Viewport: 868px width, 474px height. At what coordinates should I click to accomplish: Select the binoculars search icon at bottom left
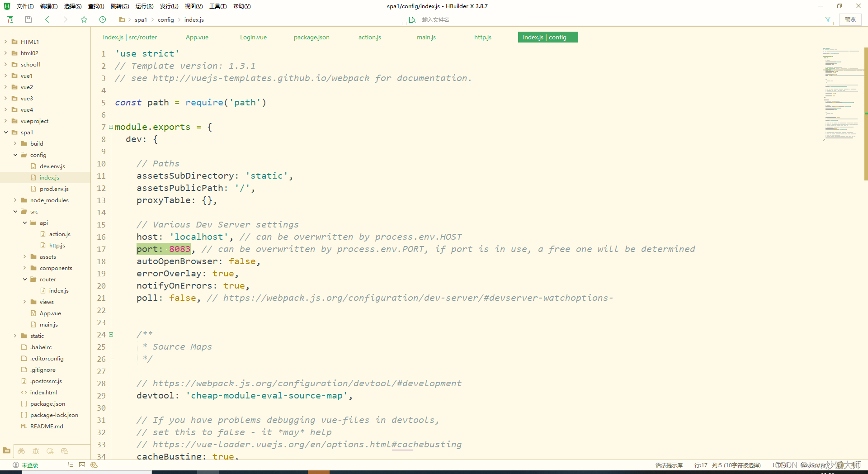(x=21, y=451)
